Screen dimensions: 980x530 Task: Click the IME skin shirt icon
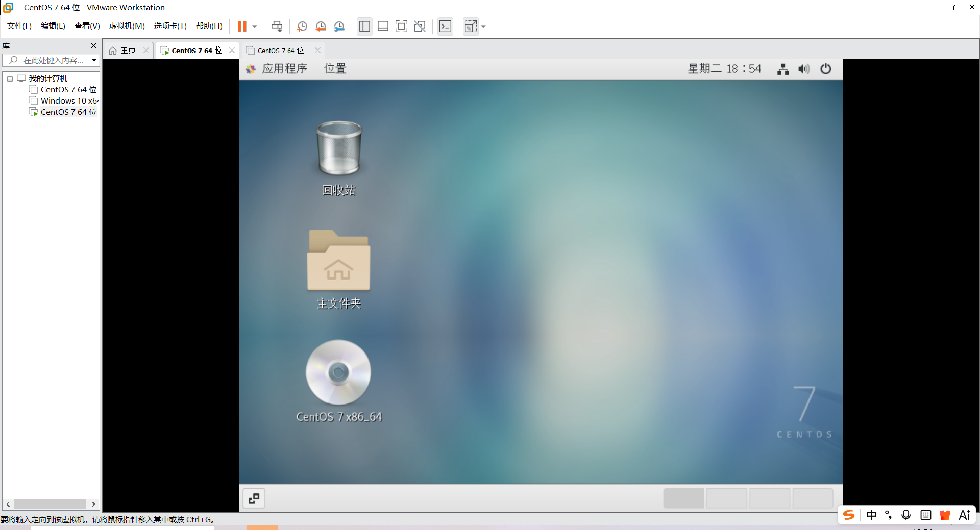(945, 515)
